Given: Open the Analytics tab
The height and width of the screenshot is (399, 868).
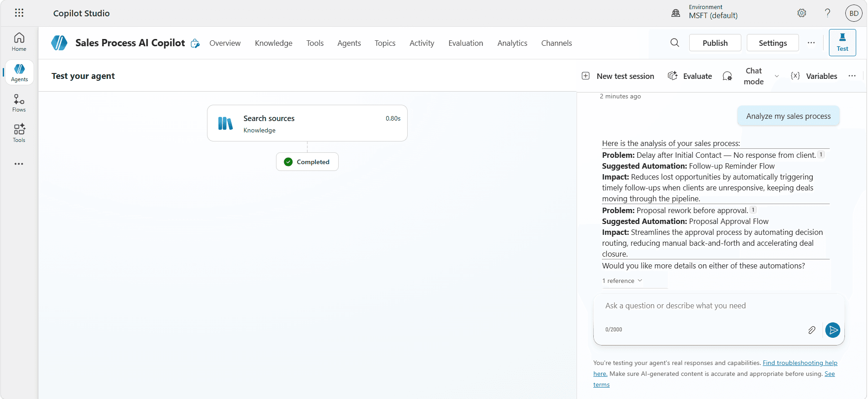Looking at the screenshot, I should point(513,43).
